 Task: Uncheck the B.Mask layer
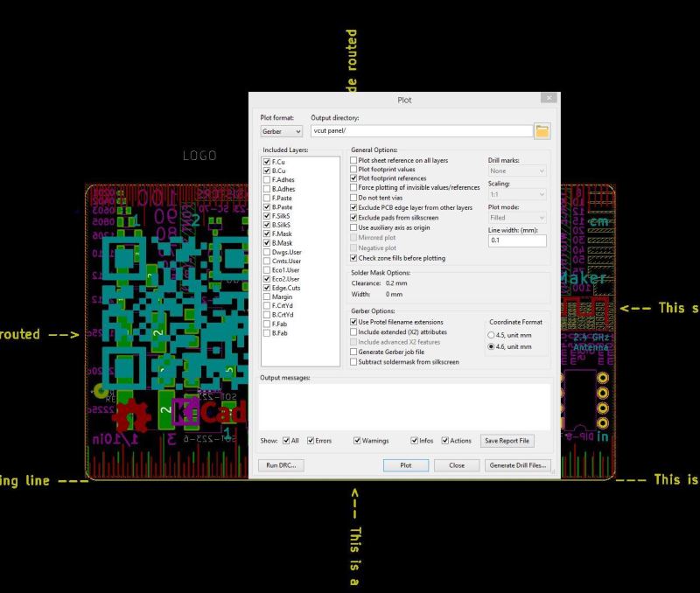pyautogui.click(x=267, y=243)
